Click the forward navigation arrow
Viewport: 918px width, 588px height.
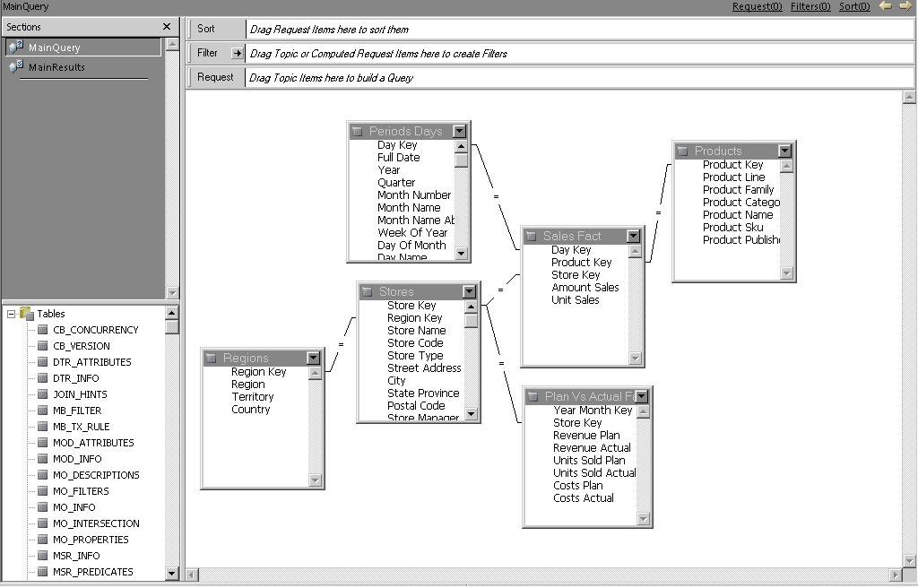point(905,6)
